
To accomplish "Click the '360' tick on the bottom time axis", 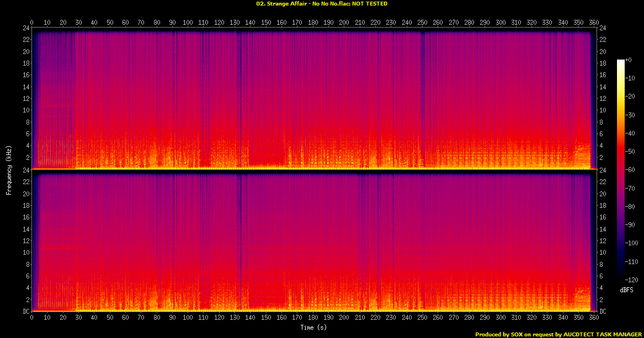I will 594,317.
